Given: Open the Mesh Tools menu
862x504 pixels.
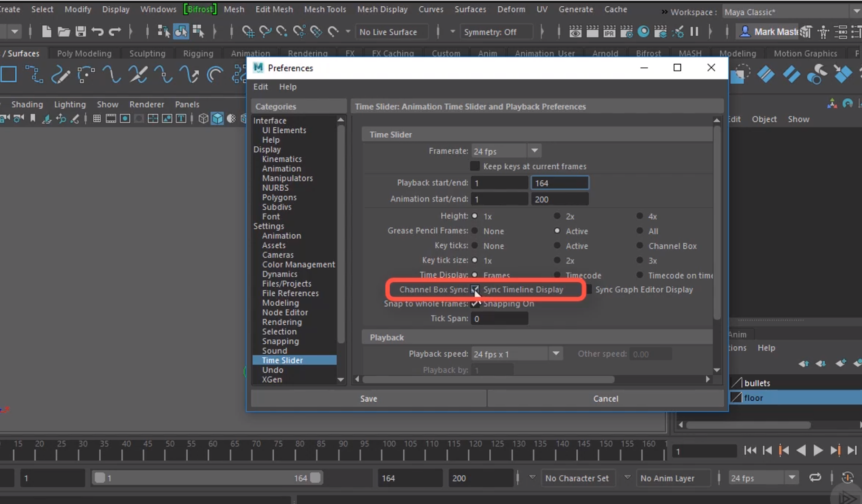Looking at the screenshot, I should click(325, 9).
